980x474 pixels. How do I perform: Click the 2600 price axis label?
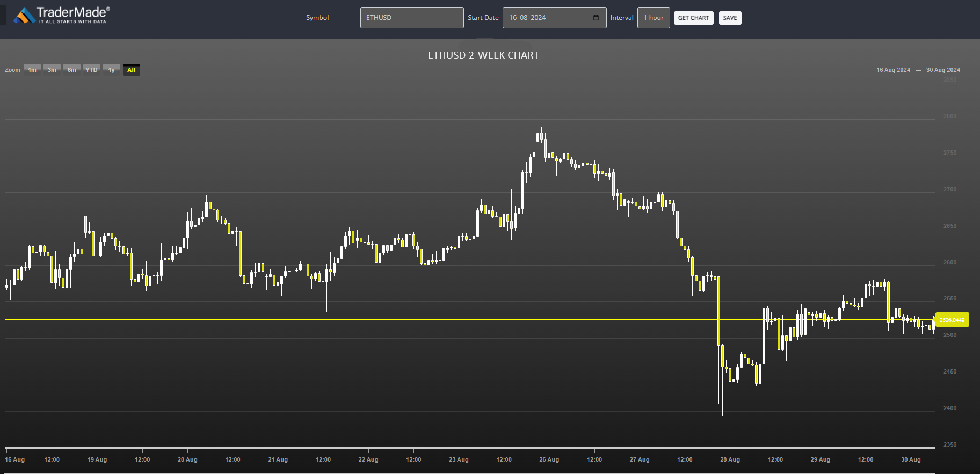point(950,262)
